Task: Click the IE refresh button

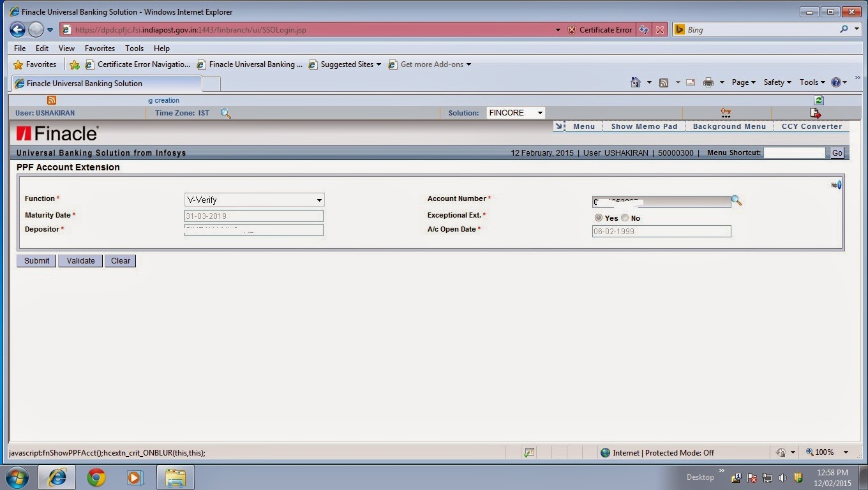Action: pyautogui.click(x=644, y=30)
